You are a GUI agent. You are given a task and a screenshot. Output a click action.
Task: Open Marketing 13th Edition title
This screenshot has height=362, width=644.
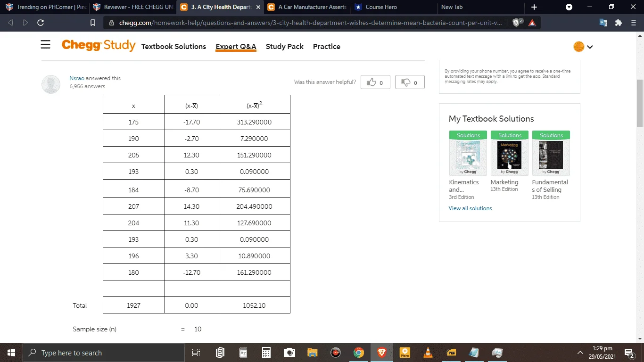point(504,182)
